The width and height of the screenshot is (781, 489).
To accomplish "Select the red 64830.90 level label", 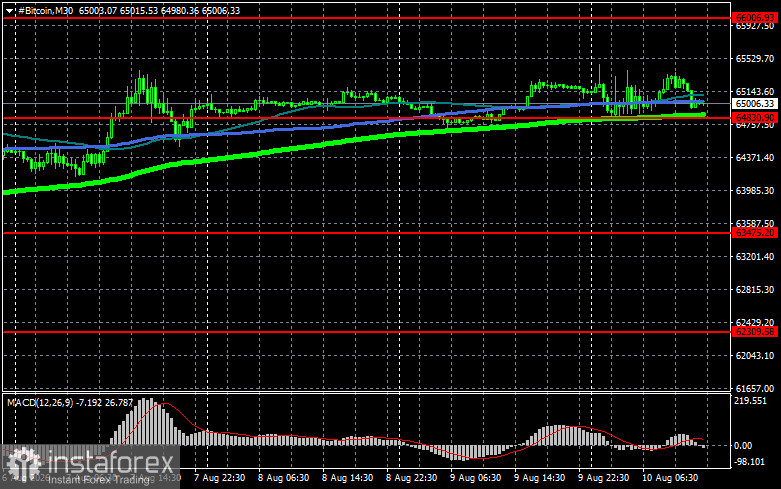I will (x=755, y=118).
